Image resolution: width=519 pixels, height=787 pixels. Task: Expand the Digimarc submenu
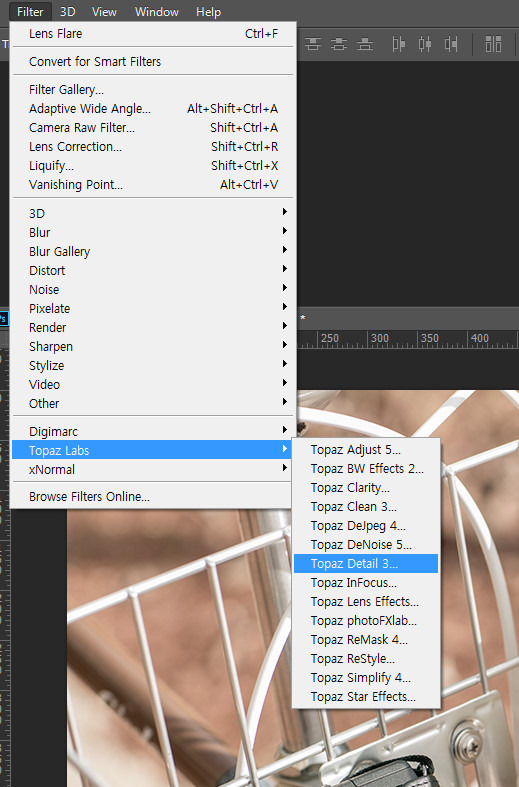tap(153, 432)
